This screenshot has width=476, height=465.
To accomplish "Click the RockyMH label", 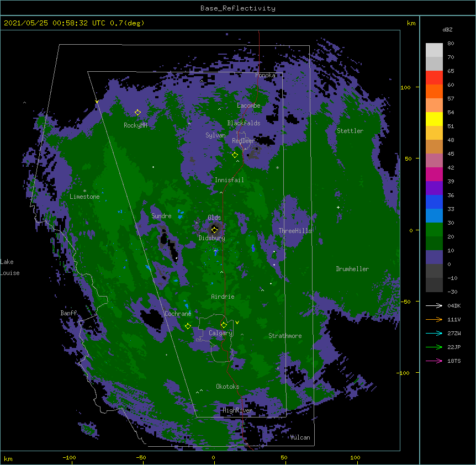I will [x=135, y=125].
